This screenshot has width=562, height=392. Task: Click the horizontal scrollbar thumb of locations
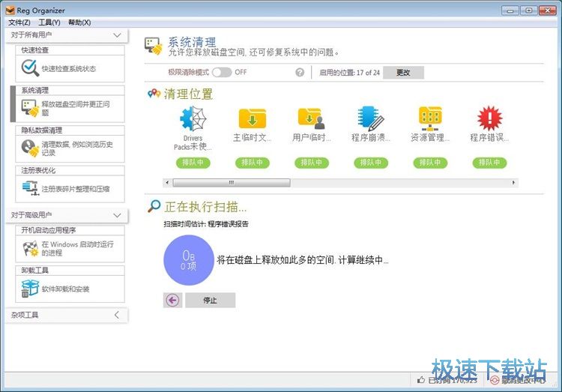[x=232, y=183]
